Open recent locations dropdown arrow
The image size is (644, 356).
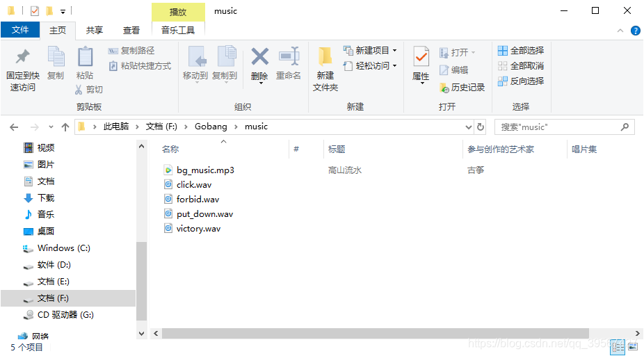51,127
